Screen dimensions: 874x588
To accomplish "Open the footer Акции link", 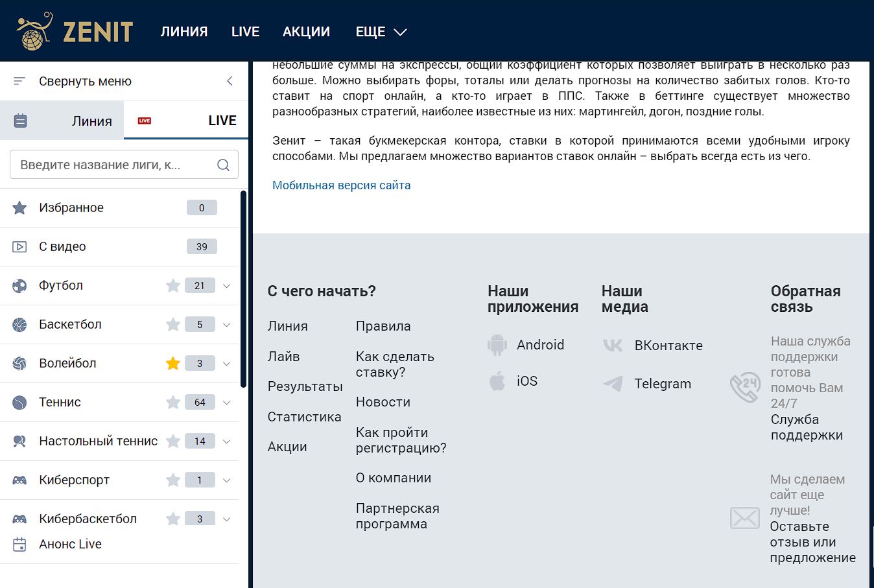I will pyautogui.click(x=287, y=447).
